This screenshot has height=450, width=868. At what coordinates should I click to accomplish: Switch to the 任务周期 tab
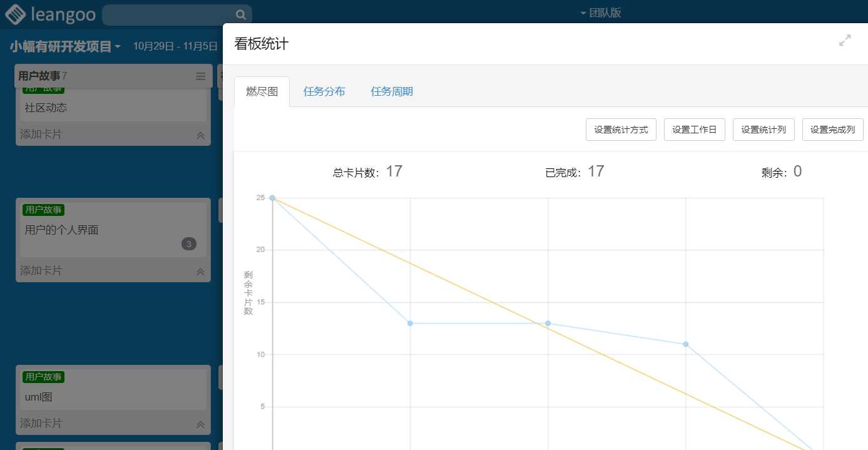(391, 91)
